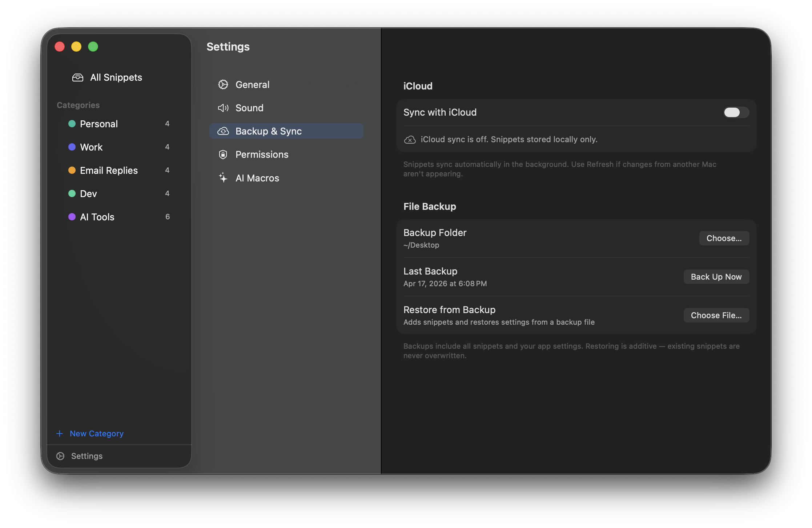This screenshot has width=812, height=528.
Task: Enable Sync with iCloud
Action: tap(736, 112)
